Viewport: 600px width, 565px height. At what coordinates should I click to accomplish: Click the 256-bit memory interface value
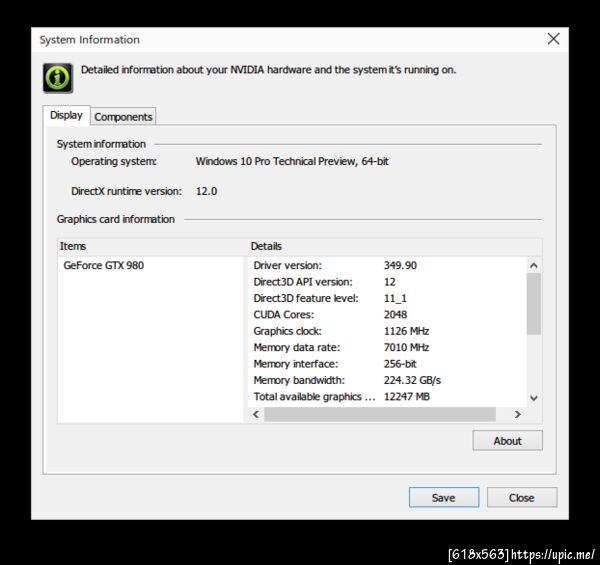tap(400, 364)
